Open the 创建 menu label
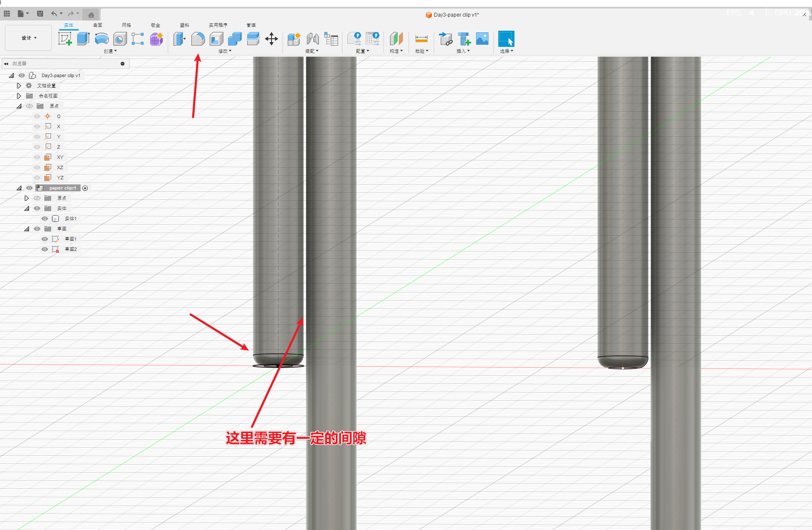Viewport: 812px width, 530px height. click(x=110, y=51)
